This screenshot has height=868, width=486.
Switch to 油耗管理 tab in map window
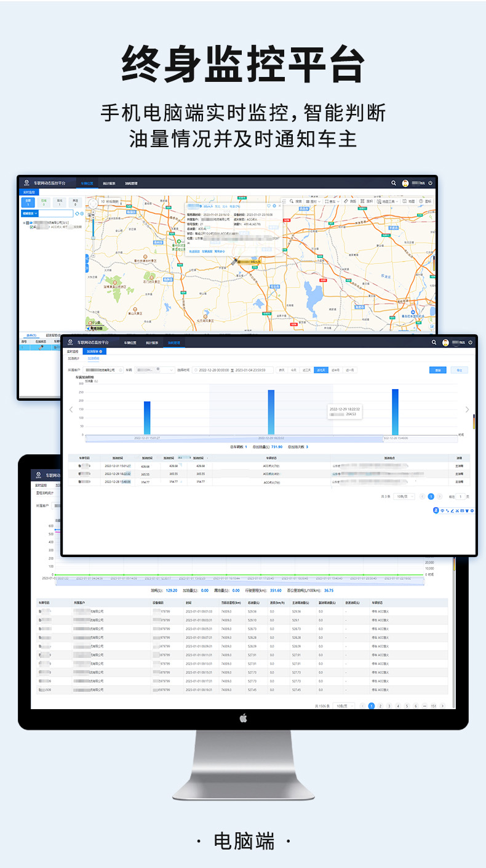(x=131, y=183)
